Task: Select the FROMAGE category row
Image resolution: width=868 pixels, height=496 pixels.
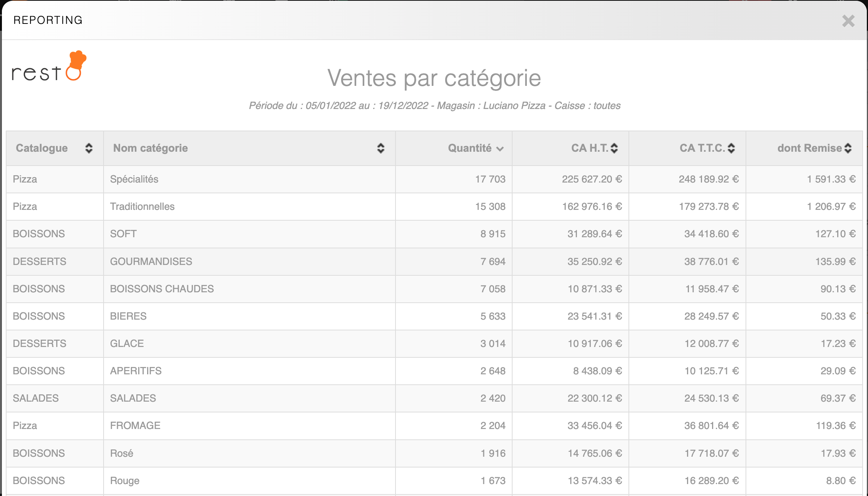Action: [x=135, y=426]
